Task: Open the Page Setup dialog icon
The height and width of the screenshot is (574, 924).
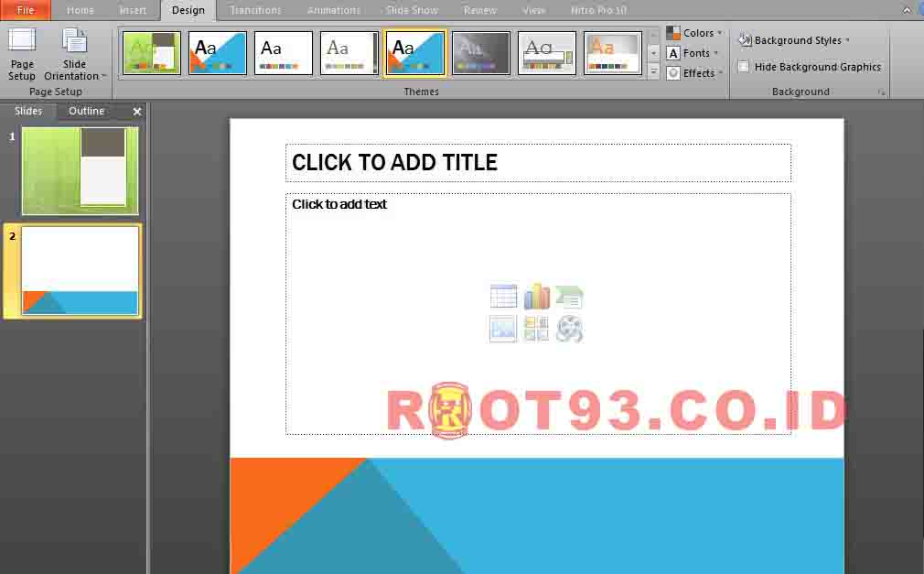Action: (x=21, y=52)
